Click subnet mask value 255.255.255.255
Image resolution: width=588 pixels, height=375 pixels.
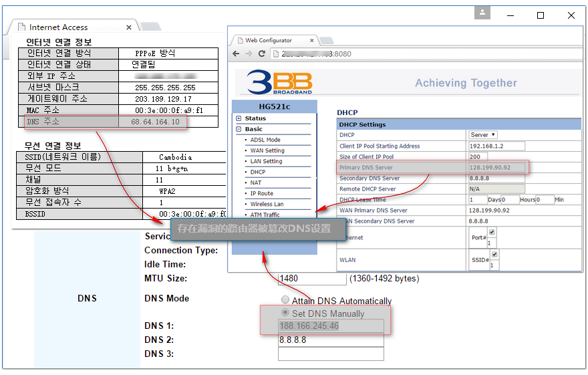point(166,88)
